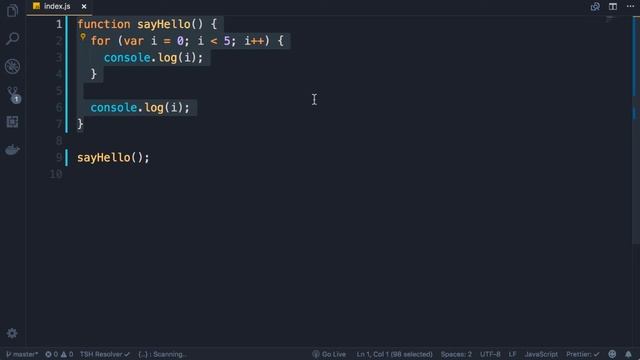Start server with Go Live
Screen dimensions: 640x360
point(329,354)
